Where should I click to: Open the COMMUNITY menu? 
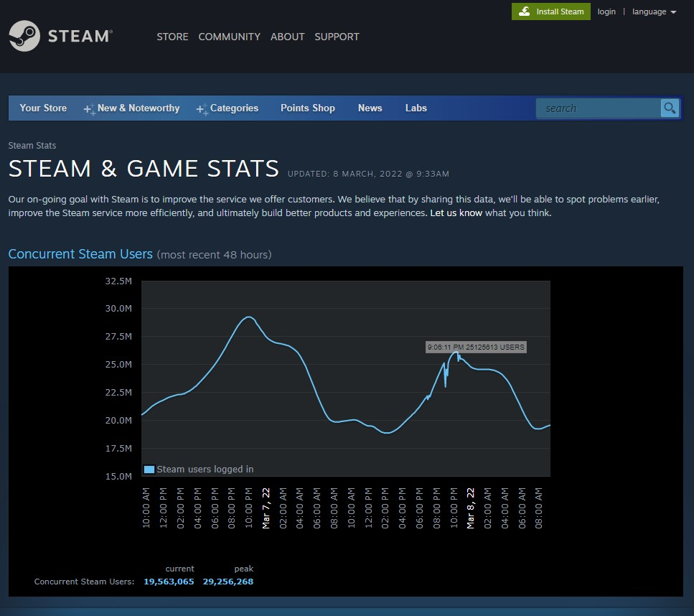tap(229, 37)
